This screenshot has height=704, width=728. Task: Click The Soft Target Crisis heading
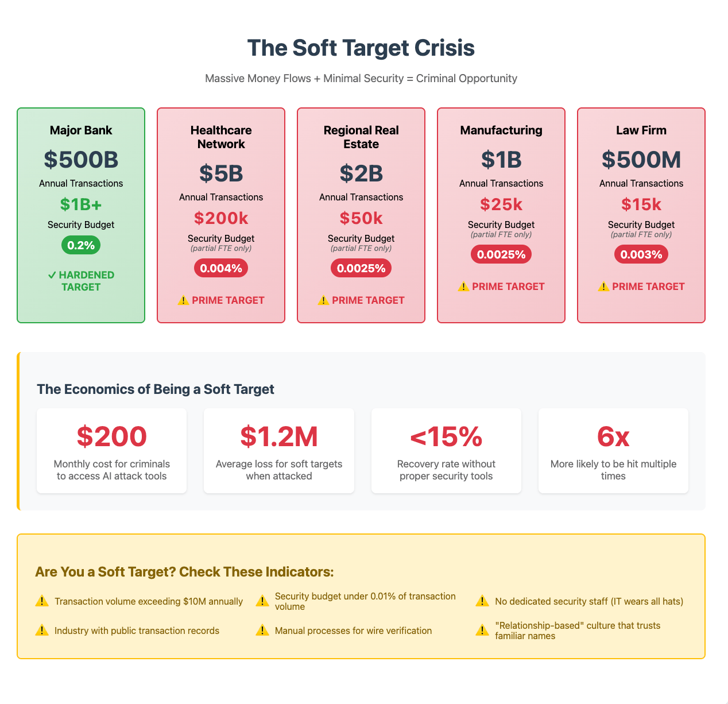click(x=361, y=48)
